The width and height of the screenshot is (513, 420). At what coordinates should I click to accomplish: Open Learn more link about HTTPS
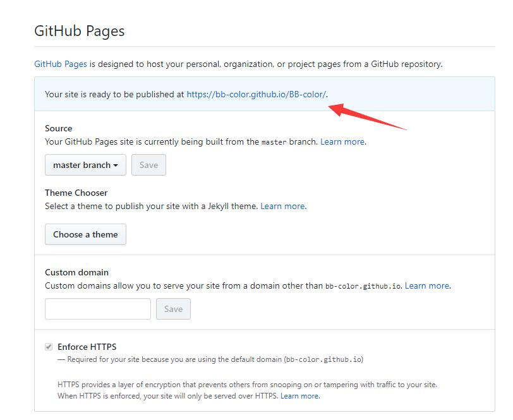click(x=299, y=396)
